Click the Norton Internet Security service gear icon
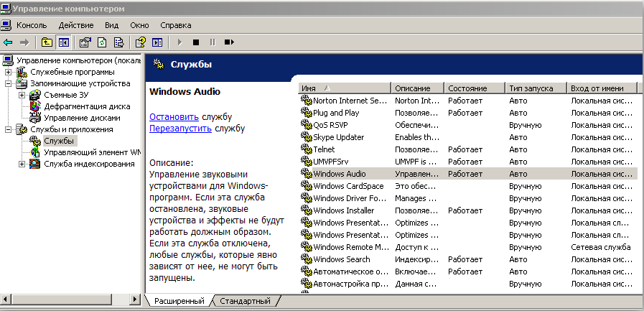Image resolution: width=644 pixels, height=311 pixels. point(307,100)
